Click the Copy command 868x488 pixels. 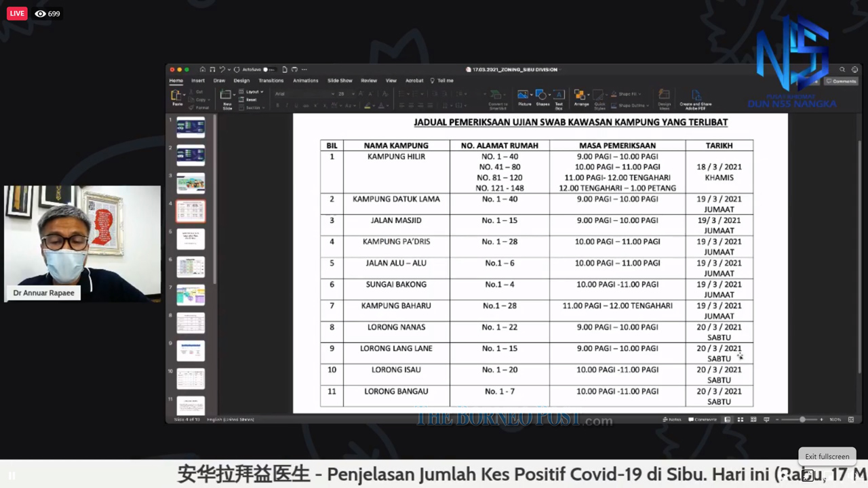(199, 100)
